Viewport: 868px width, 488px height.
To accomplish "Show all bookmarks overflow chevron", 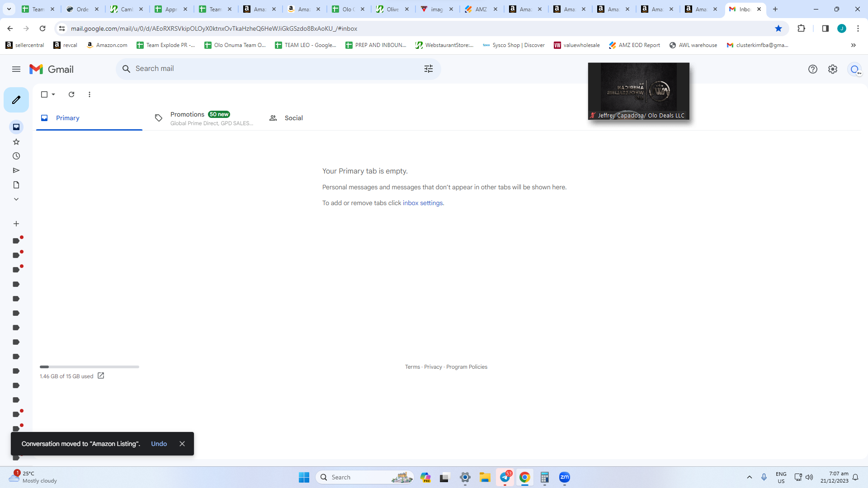I will pos(854,45).
